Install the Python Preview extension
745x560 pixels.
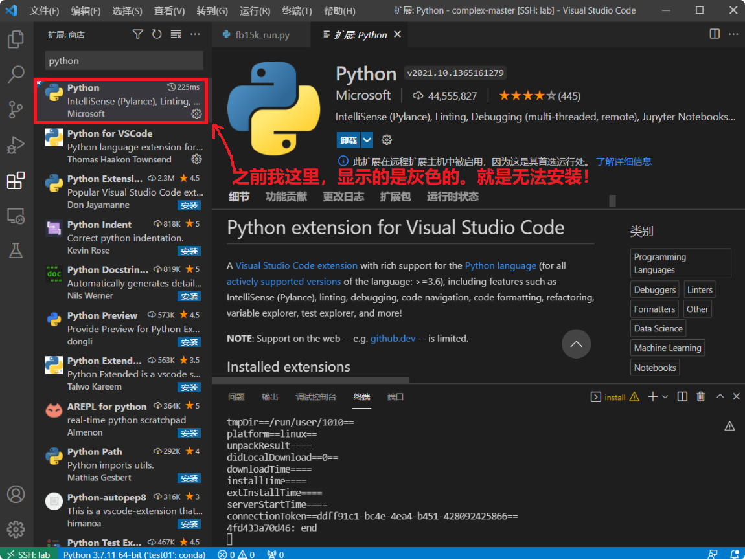[189, 342]
